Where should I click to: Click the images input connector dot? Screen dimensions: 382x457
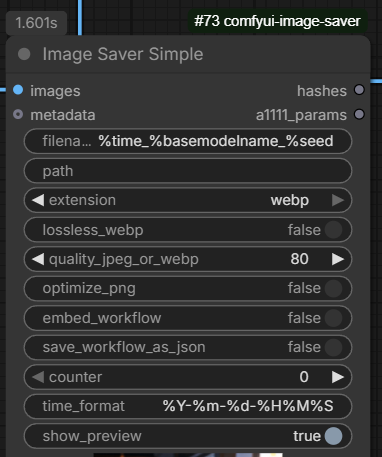18,90
